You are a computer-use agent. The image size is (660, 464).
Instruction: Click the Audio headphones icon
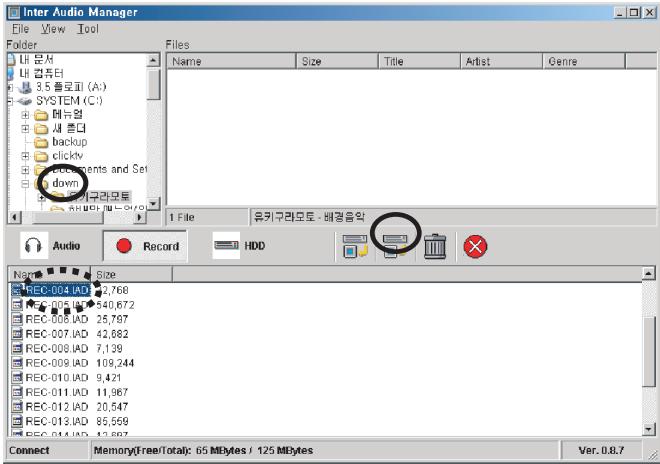tap(33, 245)
